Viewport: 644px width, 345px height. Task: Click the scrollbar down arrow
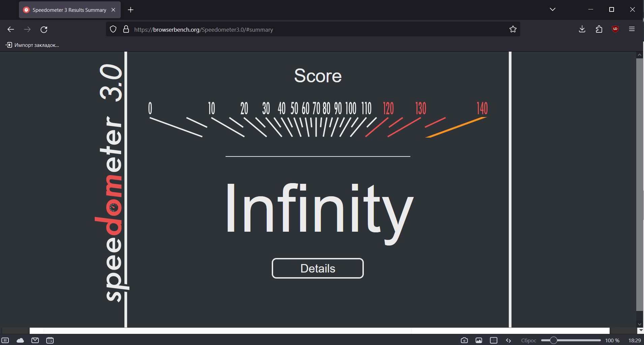640,324
